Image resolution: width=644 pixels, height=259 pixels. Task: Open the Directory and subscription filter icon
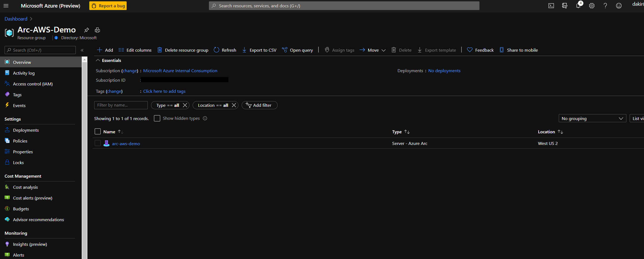[x=564, y=6]
